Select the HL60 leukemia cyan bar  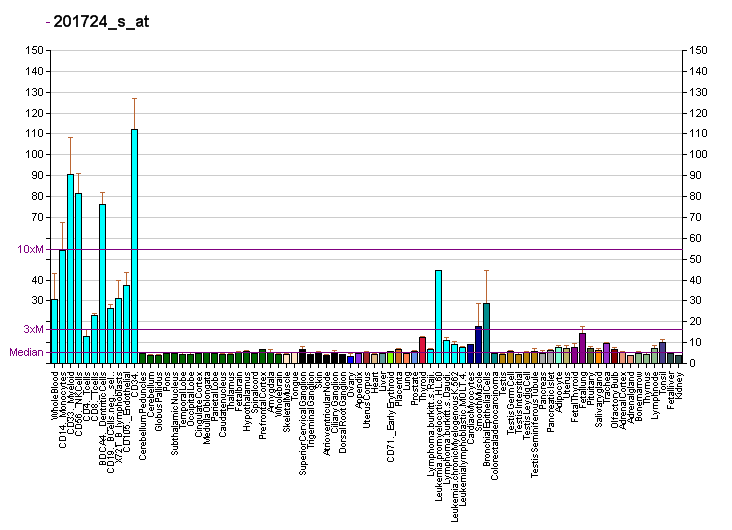[438, 317]
